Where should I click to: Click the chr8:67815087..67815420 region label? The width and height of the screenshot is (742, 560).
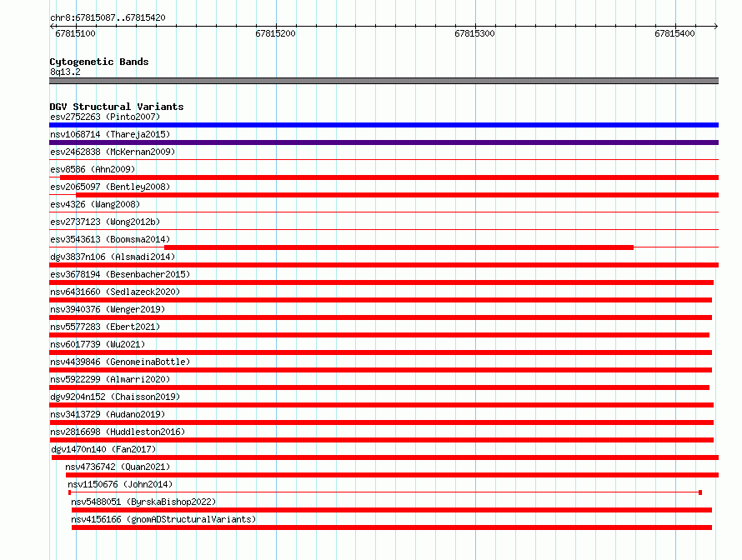[x=108, y=17]
